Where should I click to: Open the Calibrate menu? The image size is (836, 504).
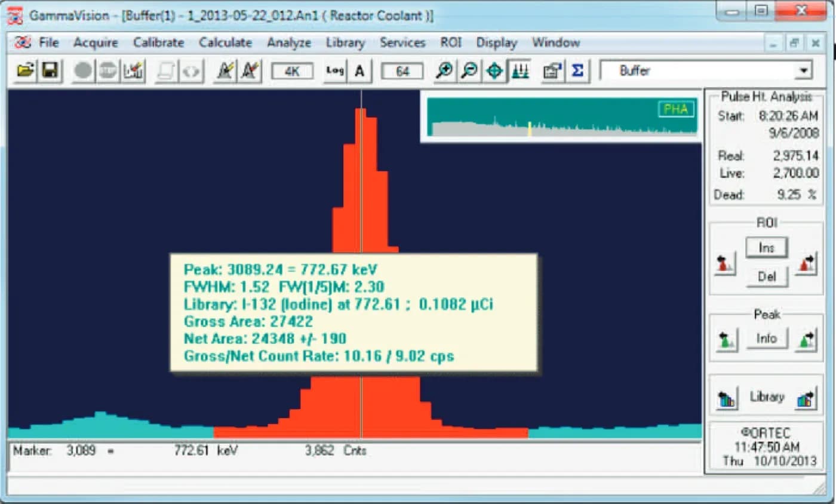click(x=158, y=42)
